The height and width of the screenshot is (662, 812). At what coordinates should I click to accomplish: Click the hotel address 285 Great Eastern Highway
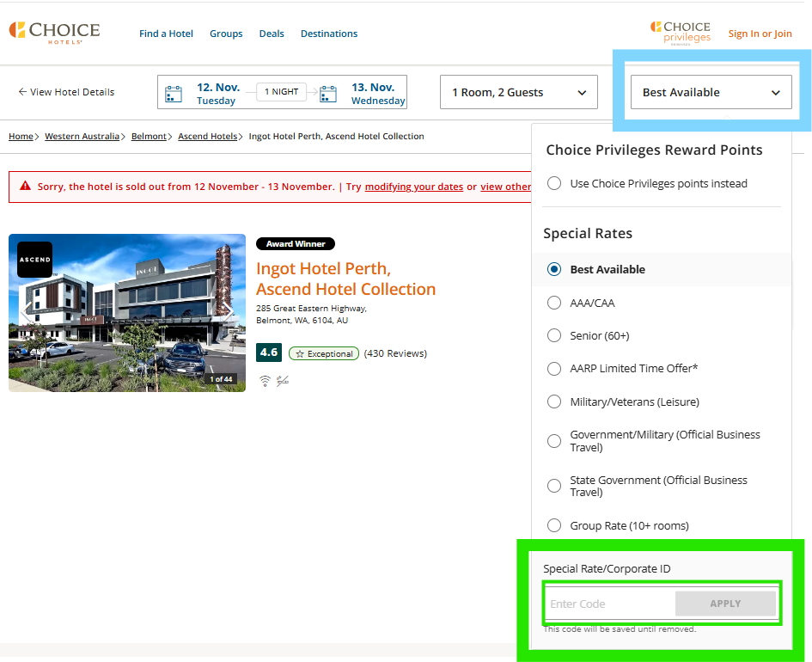point(311,314)
